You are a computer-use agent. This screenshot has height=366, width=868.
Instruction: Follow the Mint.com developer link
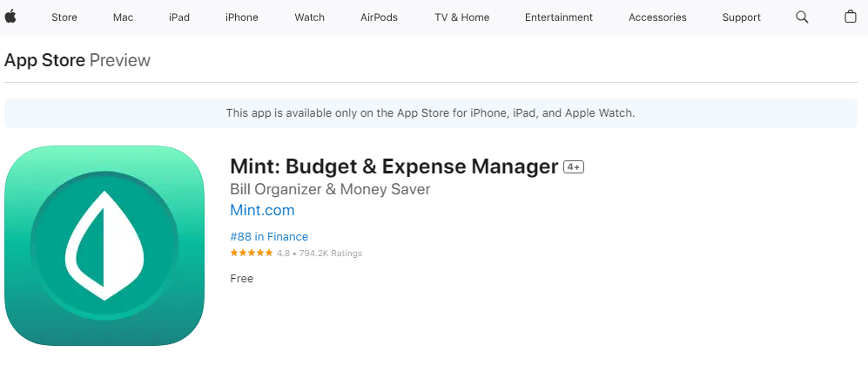[262, 210]
